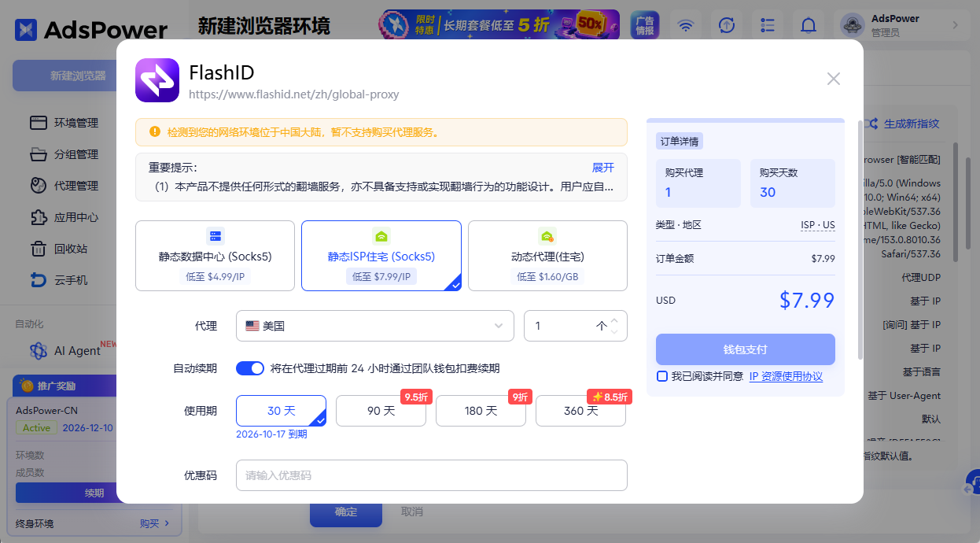
Task: Open 分组管理 in the sidebar
Action: pyautogui.click(x=76, y=154)
